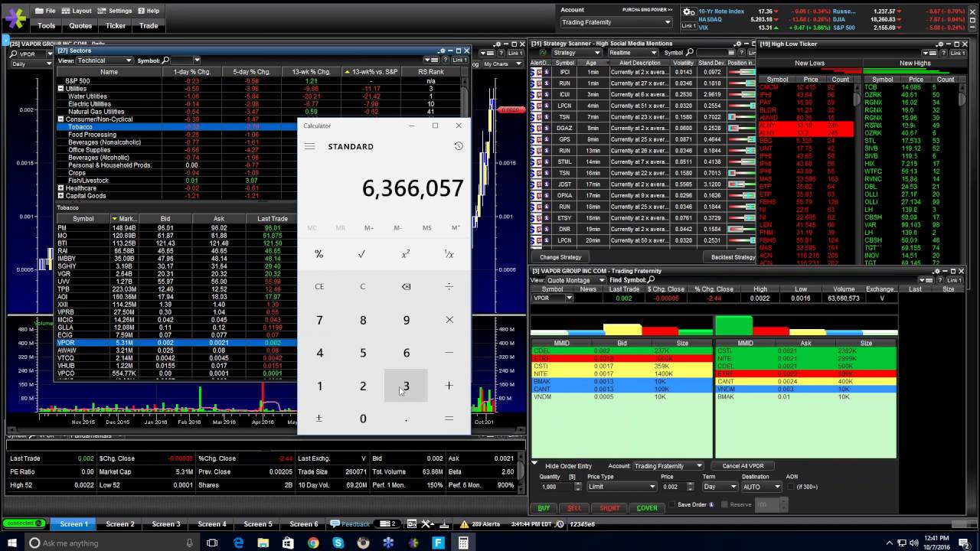980x551 pixels.
Task: Click the Strategy Scanner symbol search magnifier
Action: click(690, 53)
